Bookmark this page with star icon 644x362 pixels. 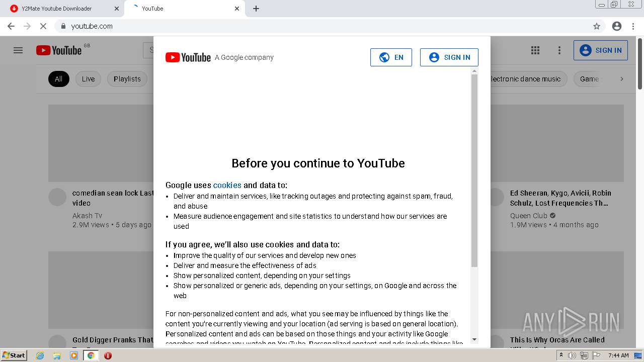click(597, 26)
